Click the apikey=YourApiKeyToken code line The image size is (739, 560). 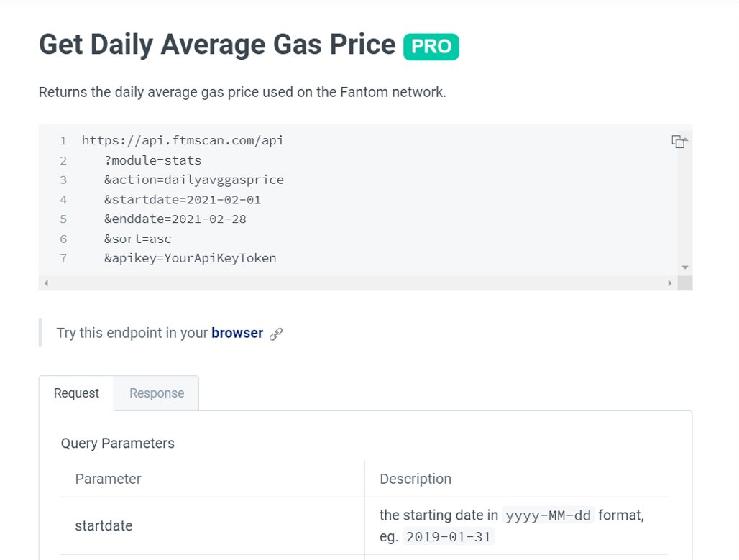point(190,258)
